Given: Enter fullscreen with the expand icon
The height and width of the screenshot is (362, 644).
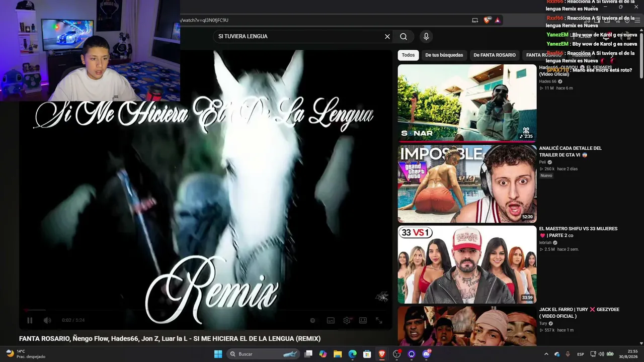Looking at the screenshot, I should (379, 320).
